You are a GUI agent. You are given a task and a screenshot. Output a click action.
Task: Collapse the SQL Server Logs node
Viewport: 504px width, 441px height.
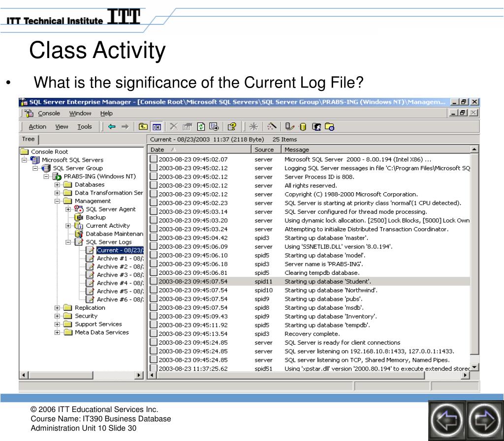(68, 242)
